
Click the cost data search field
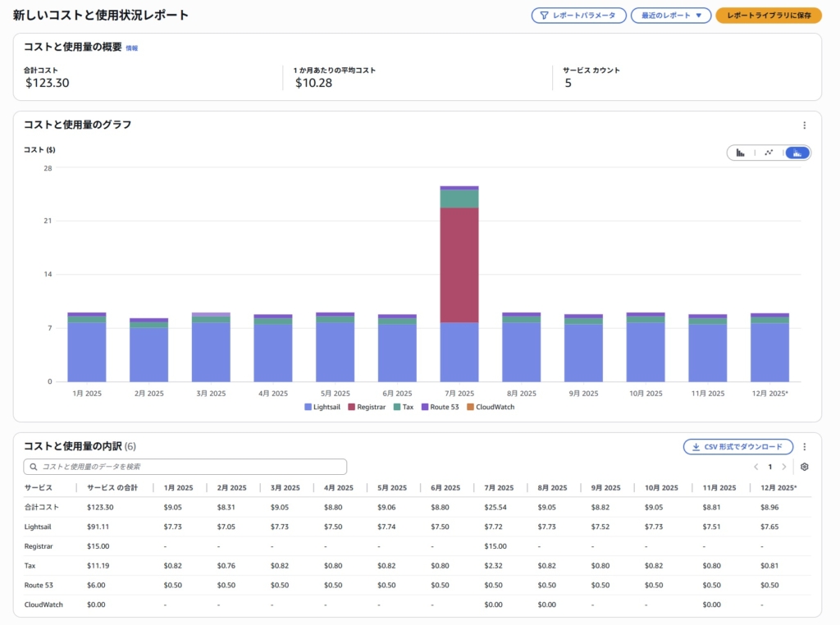185,467
